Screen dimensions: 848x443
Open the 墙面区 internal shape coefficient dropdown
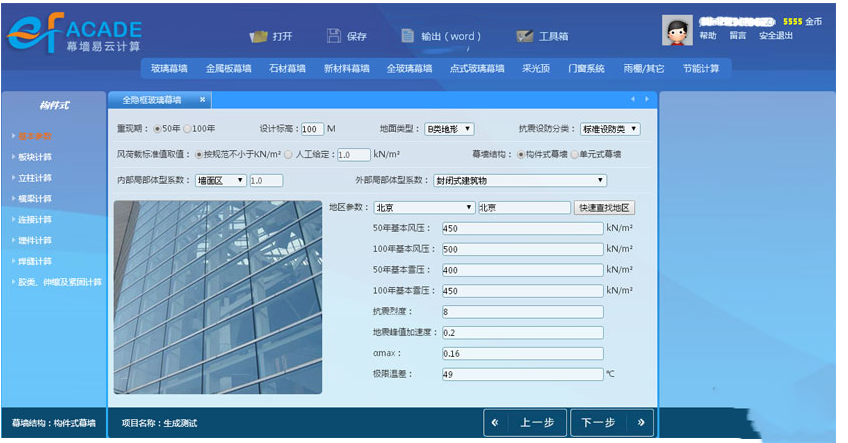pos(221,181)
